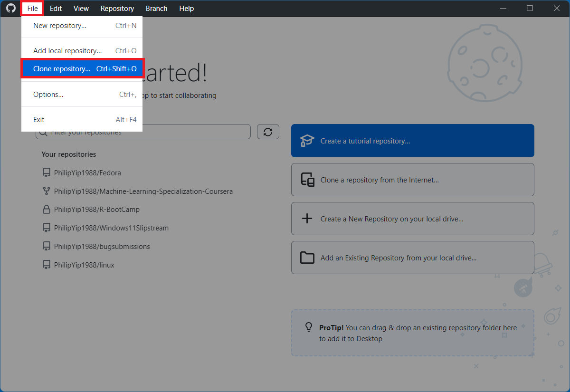Image resolution: width=570 pixels, height=392 pixels.
Task: Select PhilipYip1988/Windows11Slipstream repository
Action: (x=111, y=228)
